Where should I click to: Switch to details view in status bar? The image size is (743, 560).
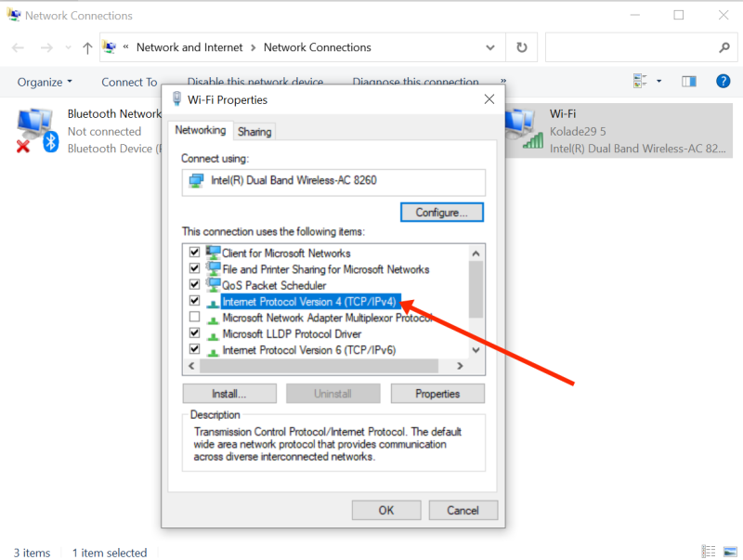coord(709,552)
